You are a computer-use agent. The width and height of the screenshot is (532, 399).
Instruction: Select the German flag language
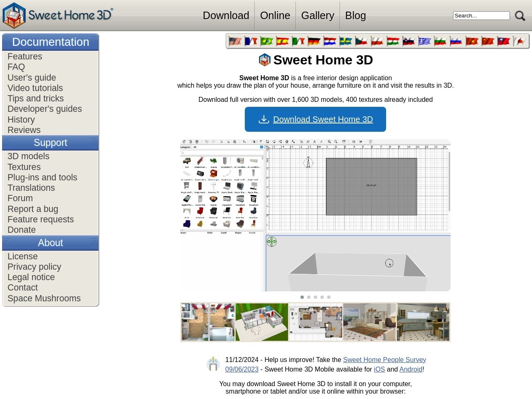click(x=314, y=41)
